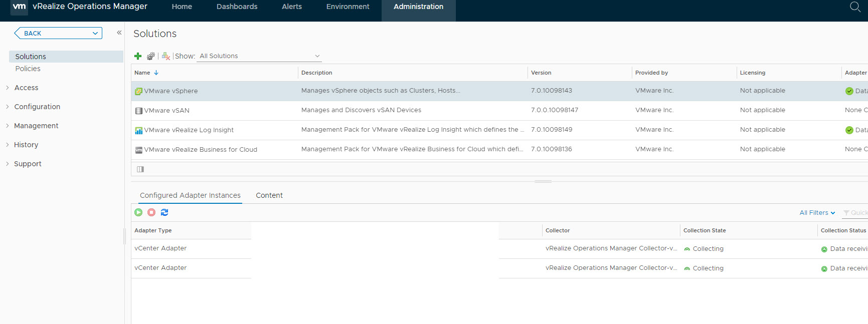Screen dimensions: 868x324
Task: Expand the Access section
Action: [x=26, y=88]
